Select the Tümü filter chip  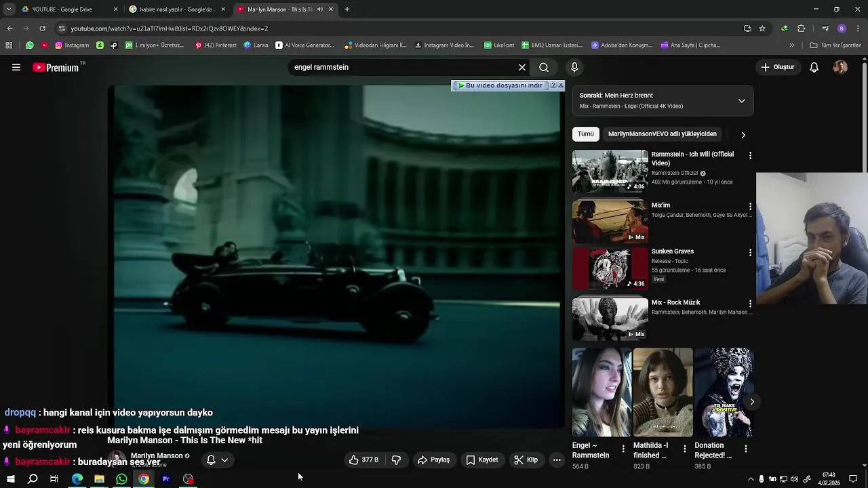tap(586, 134)
